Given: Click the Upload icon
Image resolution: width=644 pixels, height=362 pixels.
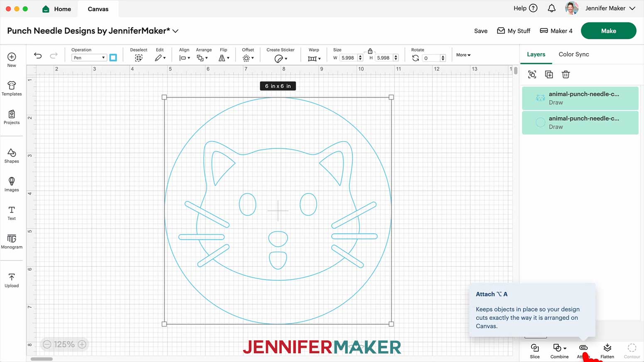Looking at the screenshot, I should (x=12, y=277).
